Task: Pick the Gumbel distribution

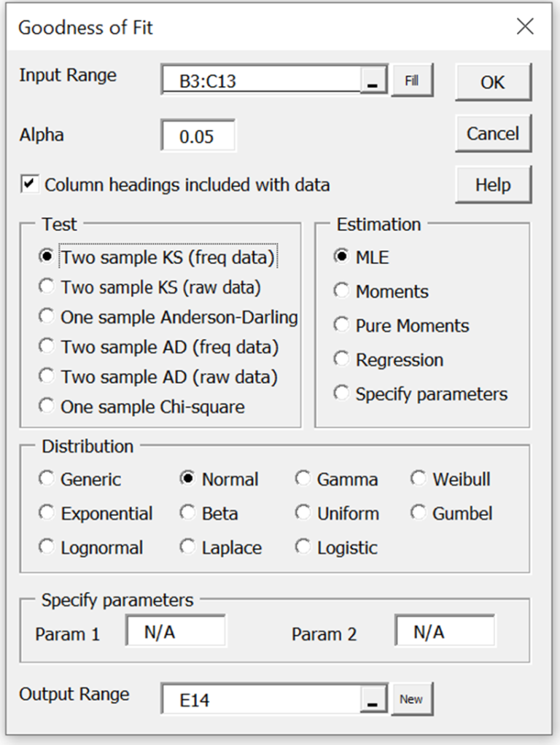Action: pyautogui.click(x=419, y=512)
